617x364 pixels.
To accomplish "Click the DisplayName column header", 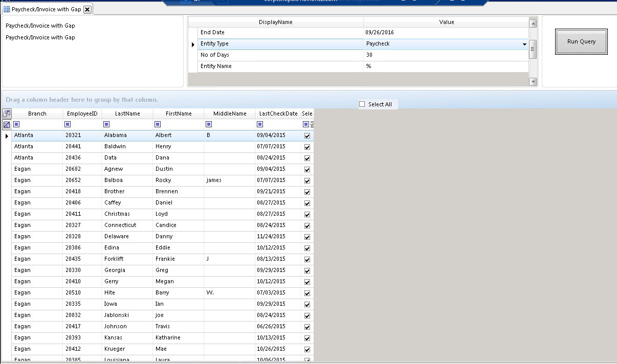I will (276, 22).
